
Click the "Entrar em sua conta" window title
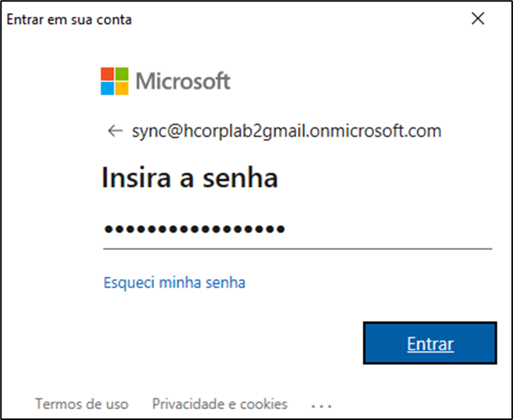(x=69, y=20)
